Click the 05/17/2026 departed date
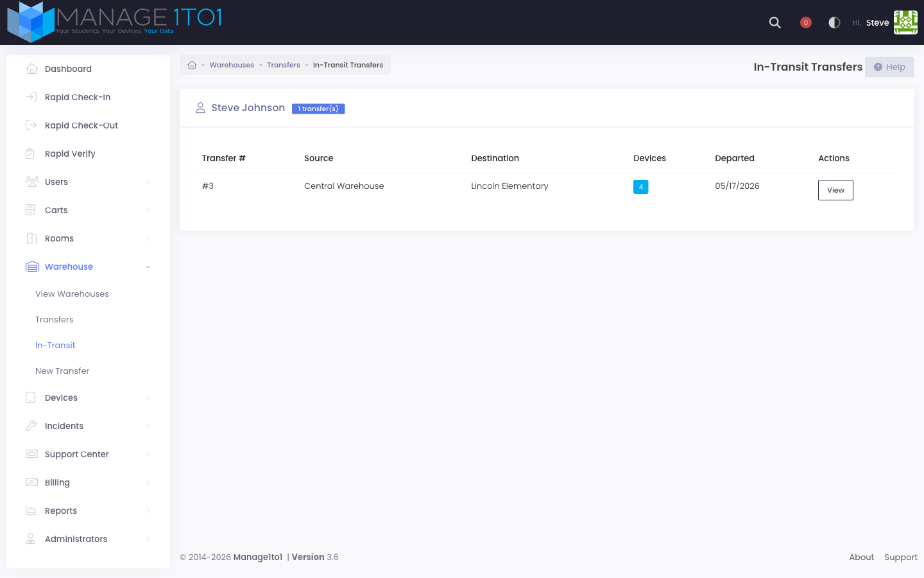This screenshot has height=578, width=924. [x=737, y=186]
